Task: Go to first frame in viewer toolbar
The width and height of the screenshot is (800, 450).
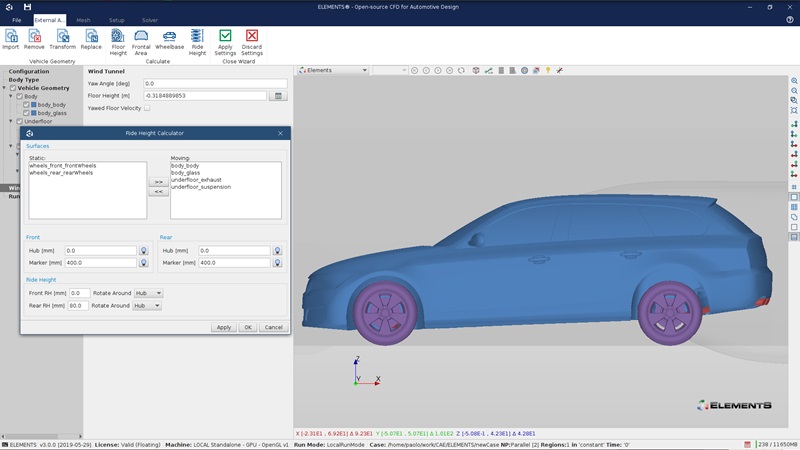Action: (x=415, y=70)
